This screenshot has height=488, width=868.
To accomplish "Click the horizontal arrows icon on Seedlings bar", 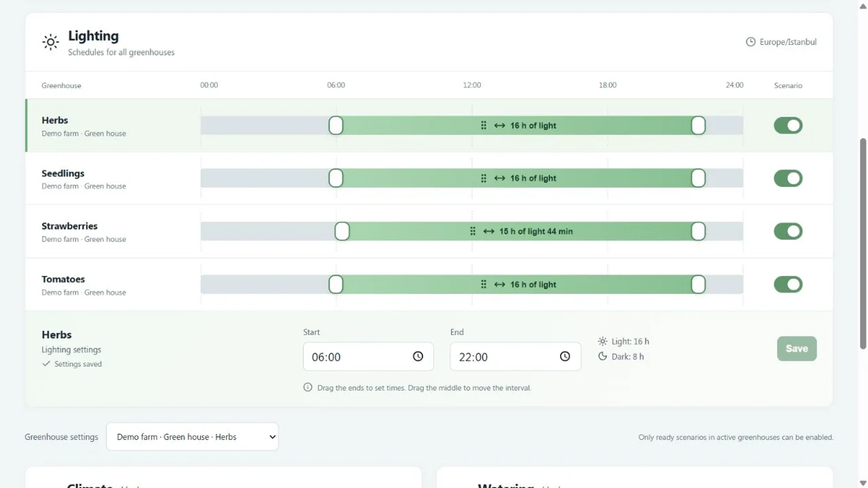I will [500, 178].
